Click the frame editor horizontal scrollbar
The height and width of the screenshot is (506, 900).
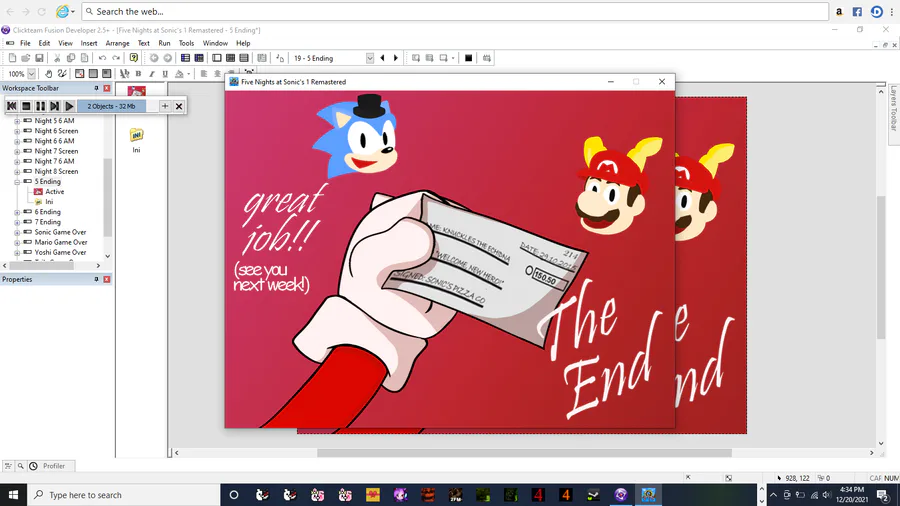click(523, 453)
